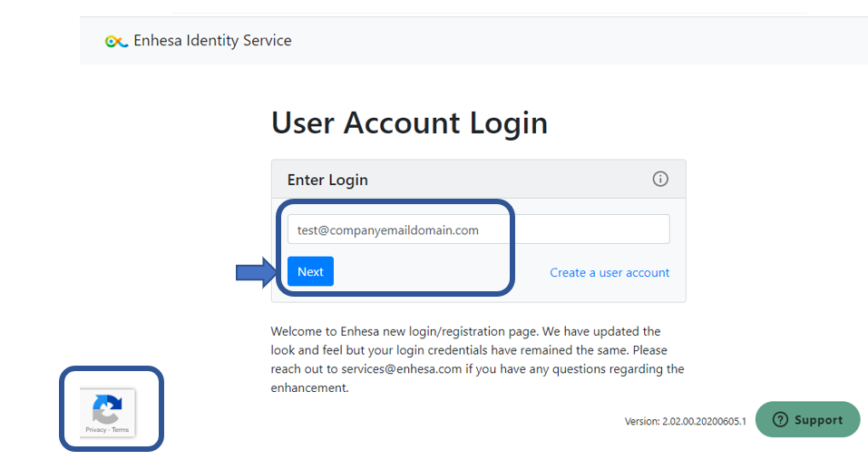Click the test@companyemaildomain.com placeholder text
This screenshot has height=460, width=868.
(x=387, y=230)
